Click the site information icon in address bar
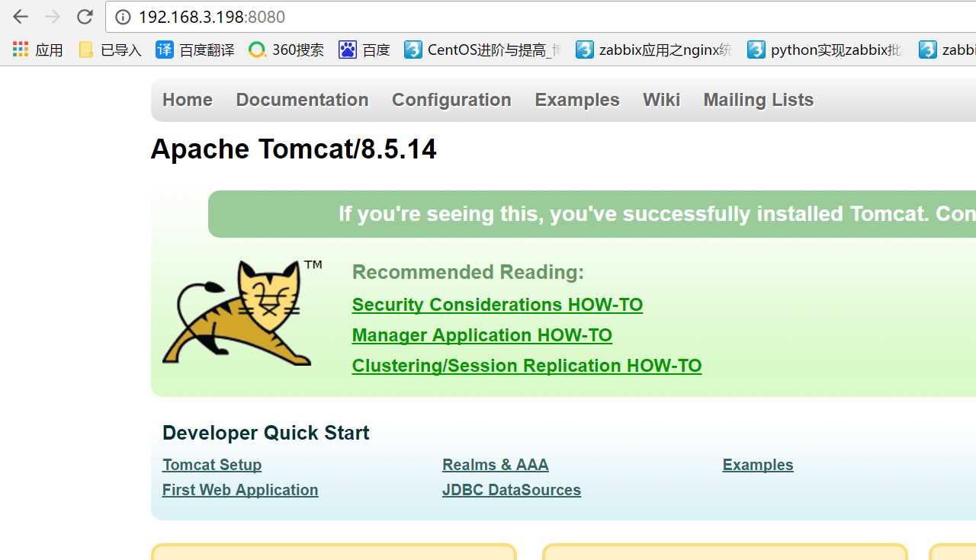This screenshot has width=976, height=560. [123, 17]
